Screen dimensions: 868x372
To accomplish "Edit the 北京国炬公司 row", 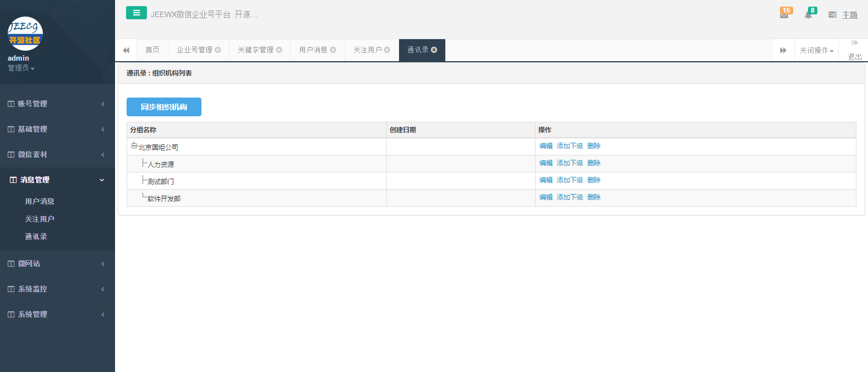I will point(546,146).
